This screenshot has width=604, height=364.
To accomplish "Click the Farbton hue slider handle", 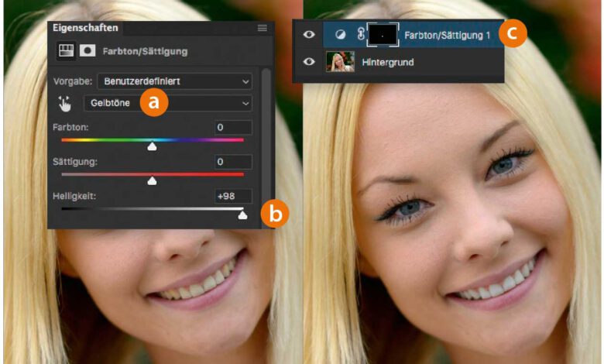I will point(152,146).
